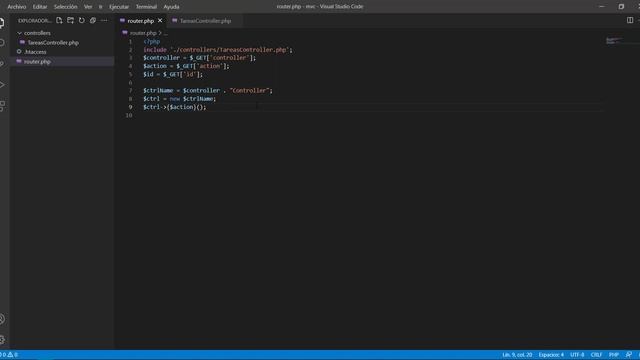The width and height of the screenshot is (640, 360).
Task: Click line number 9 in the gutter
Action: [x=131, y=107]
